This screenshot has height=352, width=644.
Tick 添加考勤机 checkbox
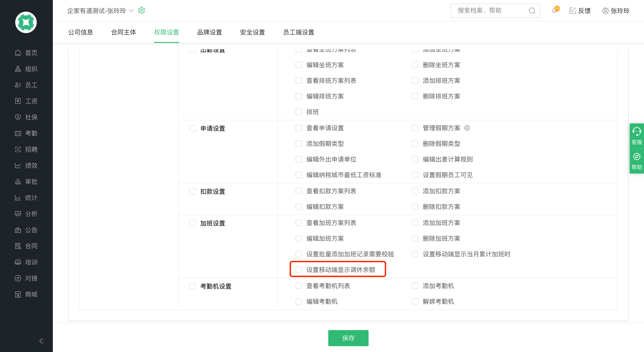point(415,286)
